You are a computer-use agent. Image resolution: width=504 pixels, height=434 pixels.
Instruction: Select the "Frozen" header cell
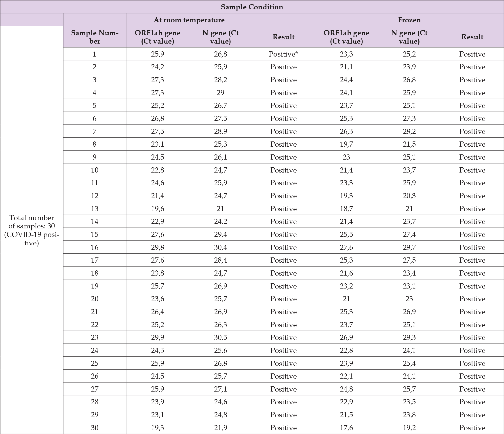409,20
